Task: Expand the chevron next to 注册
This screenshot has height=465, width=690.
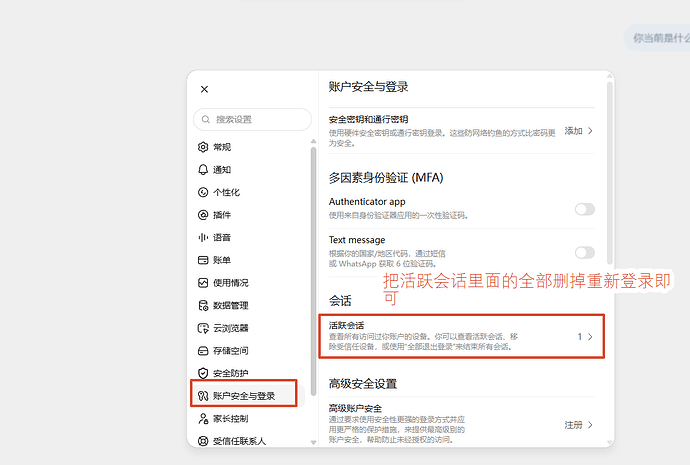Action: coord(590,425)
